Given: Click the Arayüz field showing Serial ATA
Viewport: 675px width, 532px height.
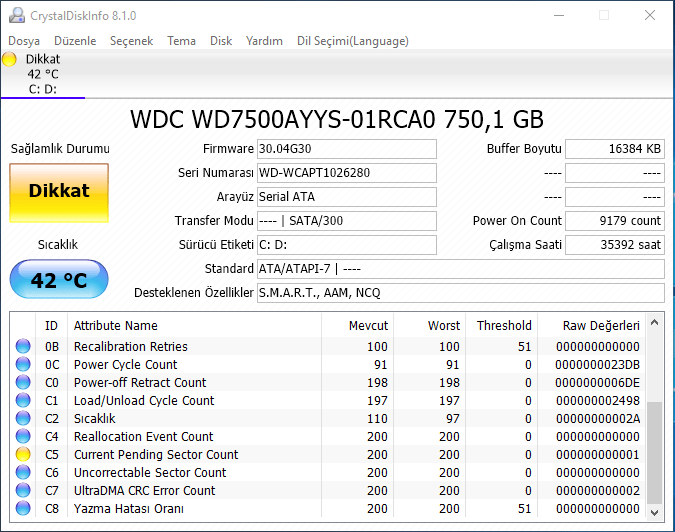Looking at the screenshot, I should pos(347,197).
